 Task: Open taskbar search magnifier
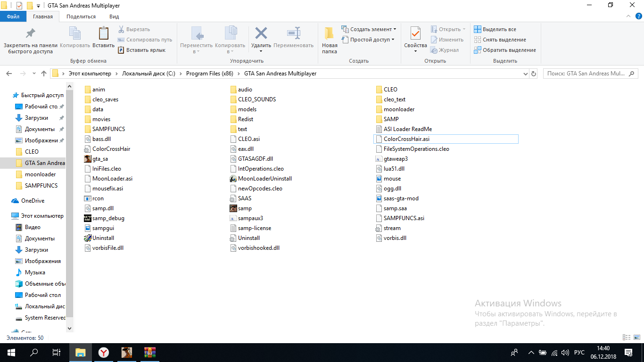pos(34,353)
